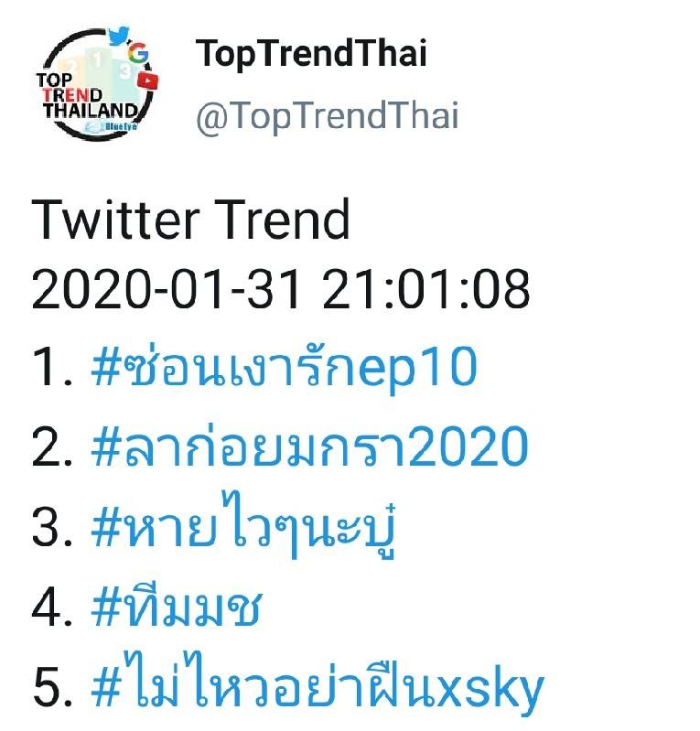Open the TopTrendThai display name
The height and width of the screenshot is (731, 700).
click(x=311, y=55)
